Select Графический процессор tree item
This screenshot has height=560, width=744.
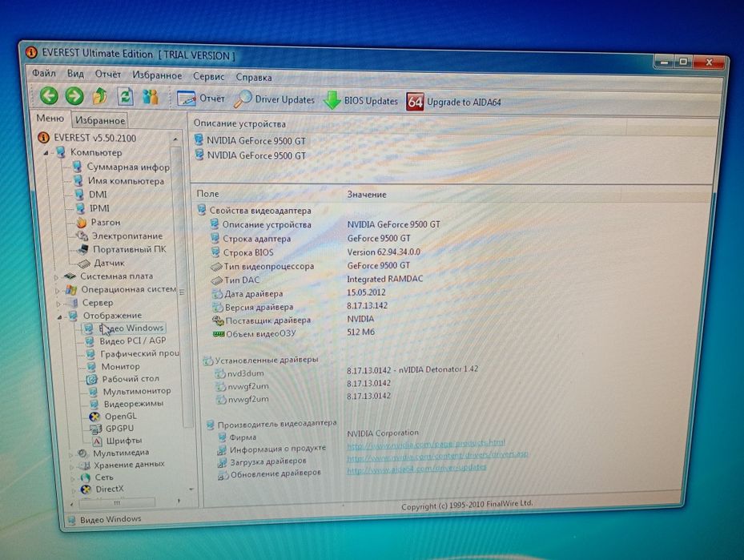coord(140,353)
